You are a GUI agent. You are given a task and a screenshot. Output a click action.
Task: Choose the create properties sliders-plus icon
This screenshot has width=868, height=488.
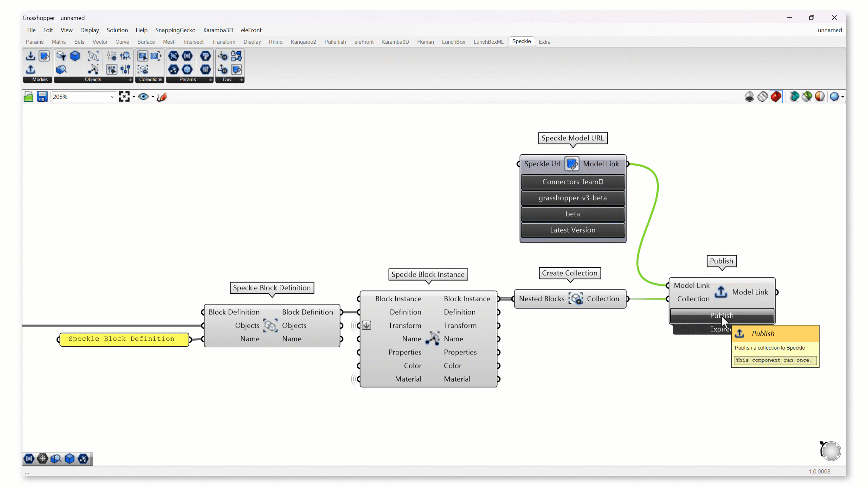pos(112,56)
